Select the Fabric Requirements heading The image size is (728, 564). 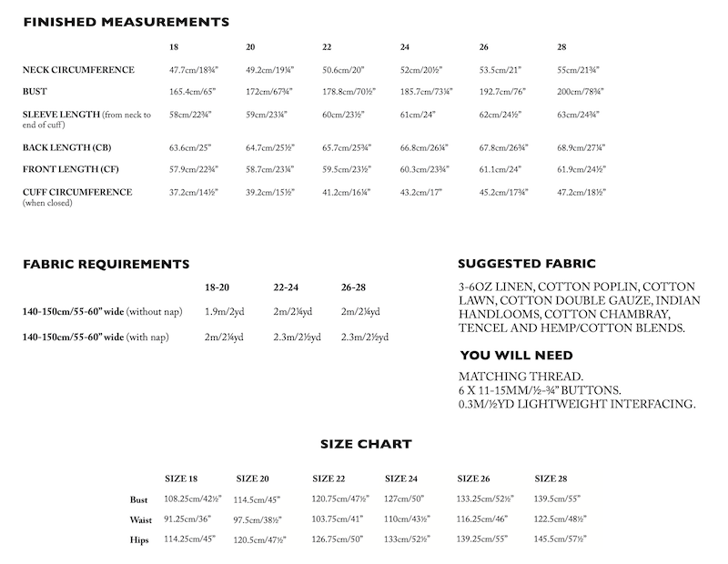tap(106, 265)
